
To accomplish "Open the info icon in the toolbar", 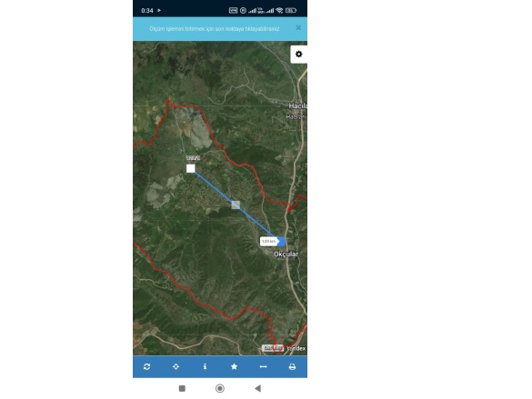I will point(205,366).
